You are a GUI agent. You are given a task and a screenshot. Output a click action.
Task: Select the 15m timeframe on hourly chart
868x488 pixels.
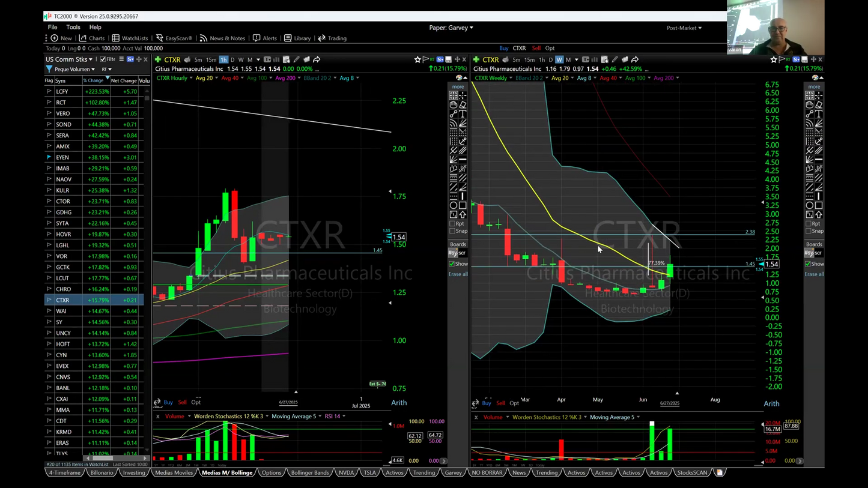[x=211, y=59]
